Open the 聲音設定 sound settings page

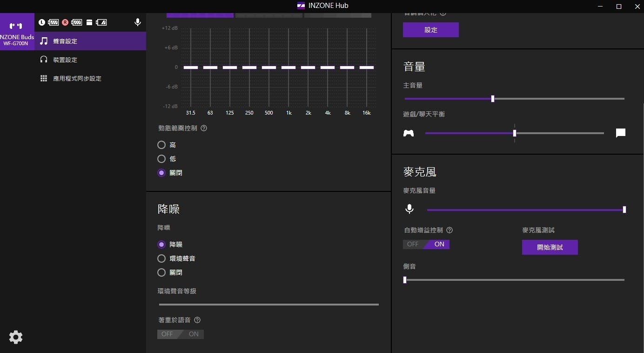tap(90, 41)
